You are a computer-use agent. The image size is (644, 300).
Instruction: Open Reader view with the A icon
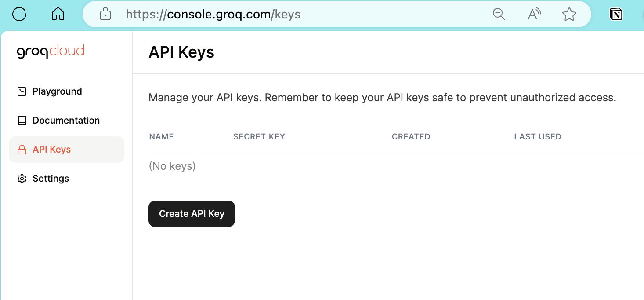(x=534, y=14)
